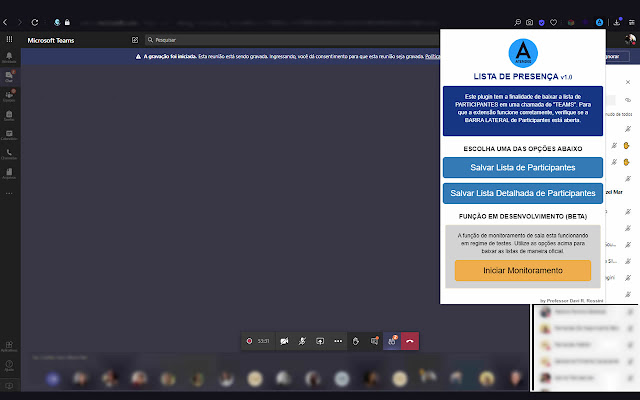The height and width of the screenshot is (400, 640).
Task: Show more apps via sidebar ellipsis
Action: pos(9,193)
